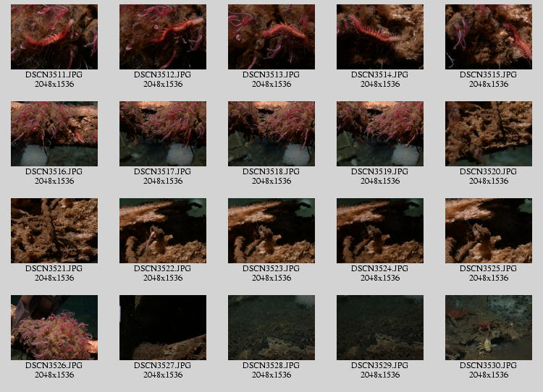
Task: Click the 2048x1536 size under DSCN3515.JPG
Action: (x=489, y=84)
